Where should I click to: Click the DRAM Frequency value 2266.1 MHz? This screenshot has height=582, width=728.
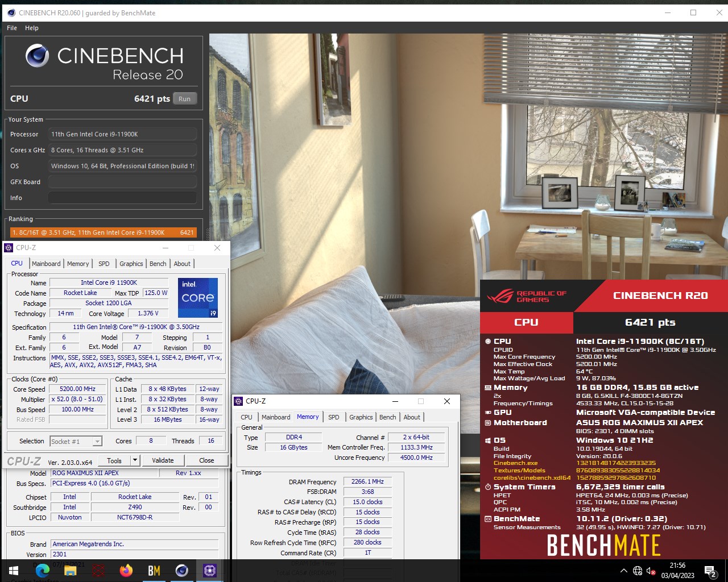click(x=367, y=482)
